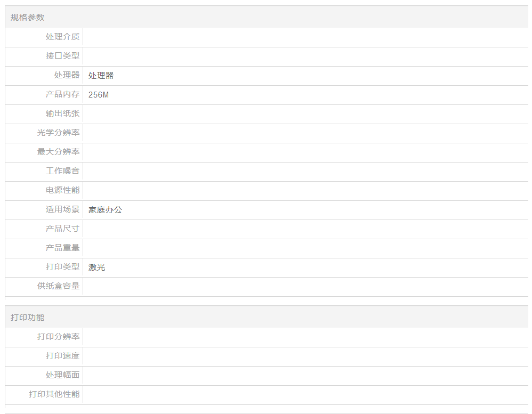
Task: Select the 供纸盒容量 label
Action: point(58,286)
